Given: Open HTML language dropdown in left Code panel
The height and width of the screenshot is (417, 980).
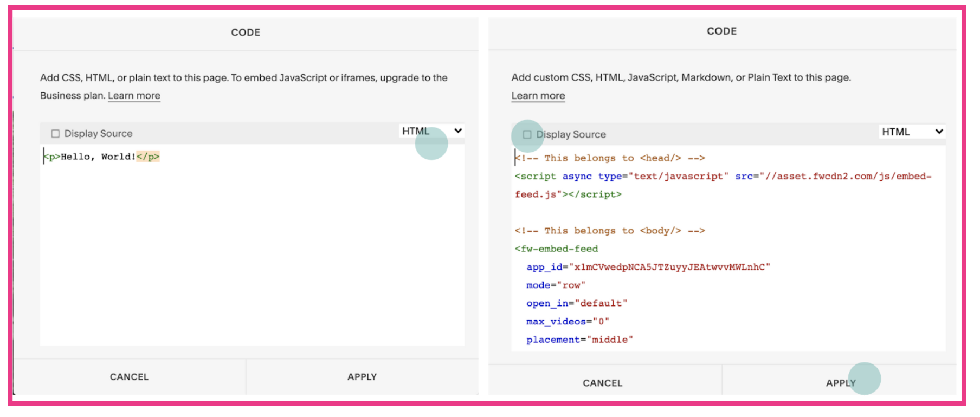Looking at the screenshot, I should click(x=432, y=131).
